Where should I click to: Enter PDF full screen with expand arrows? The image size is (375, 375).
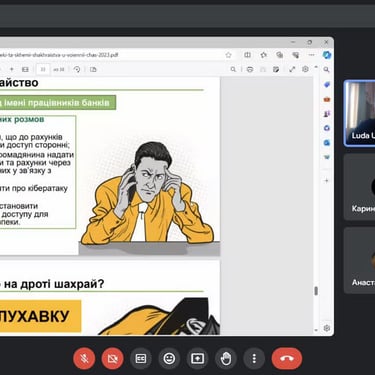(292, 69)
